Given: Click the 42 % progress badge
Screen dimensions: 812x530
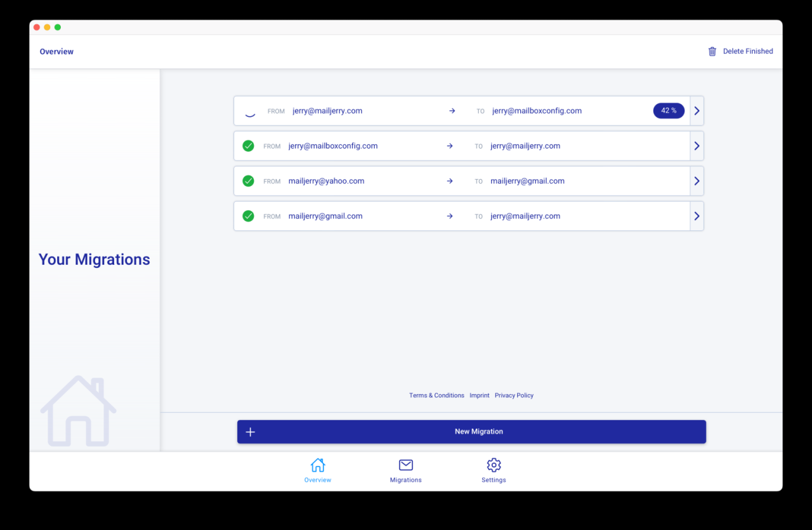Looking at the screenshot, I should (x=669, y=110).
